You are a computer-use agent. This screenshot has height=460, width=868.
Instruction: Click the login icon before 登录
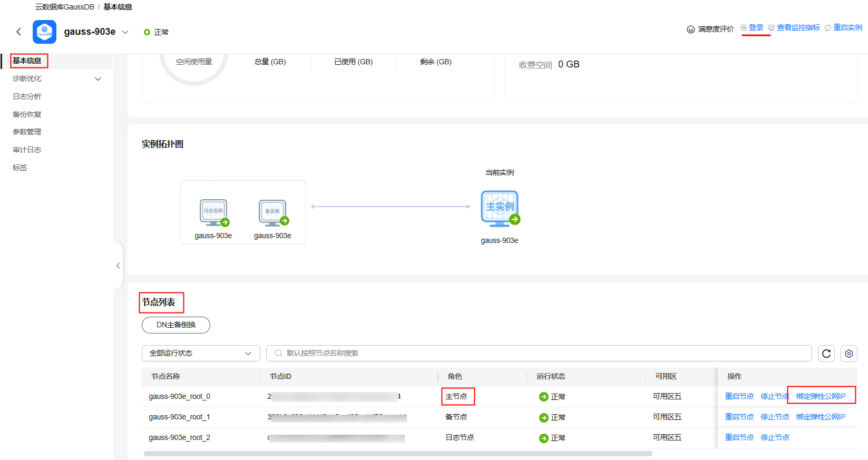tap(744, 27)
